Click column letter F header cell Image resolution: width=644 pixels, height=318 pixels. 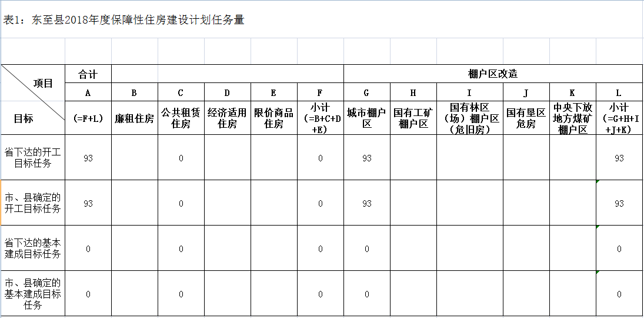tap(321, 92)
